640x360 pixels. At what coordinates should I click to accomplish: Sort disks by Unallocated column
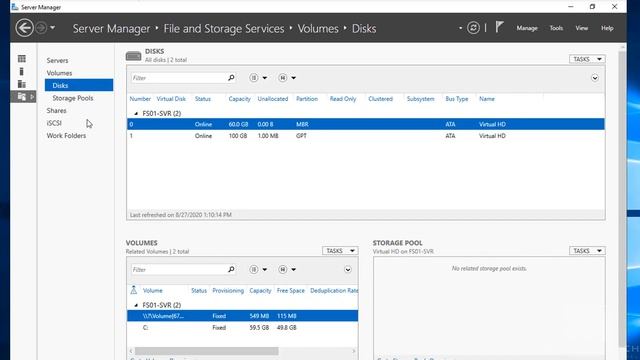tap(273, 99)
